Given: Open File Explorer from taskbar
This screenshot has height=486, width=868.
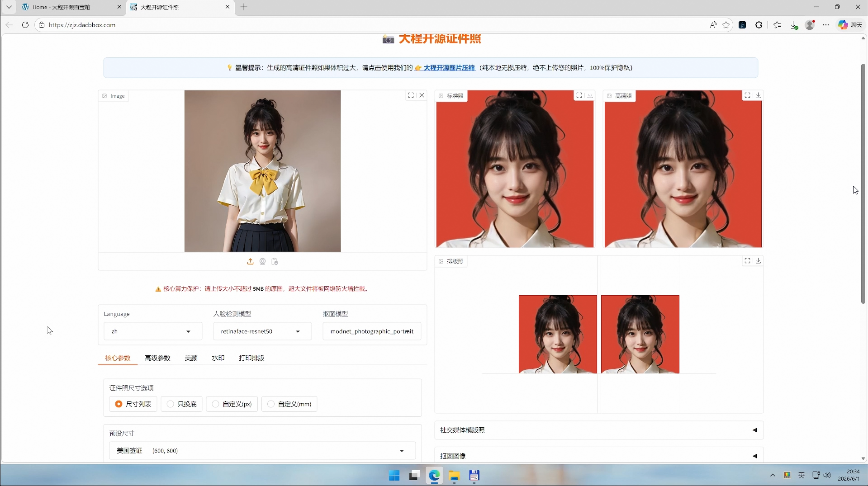Looking at the screenshot, I should [x=454, y=476].
